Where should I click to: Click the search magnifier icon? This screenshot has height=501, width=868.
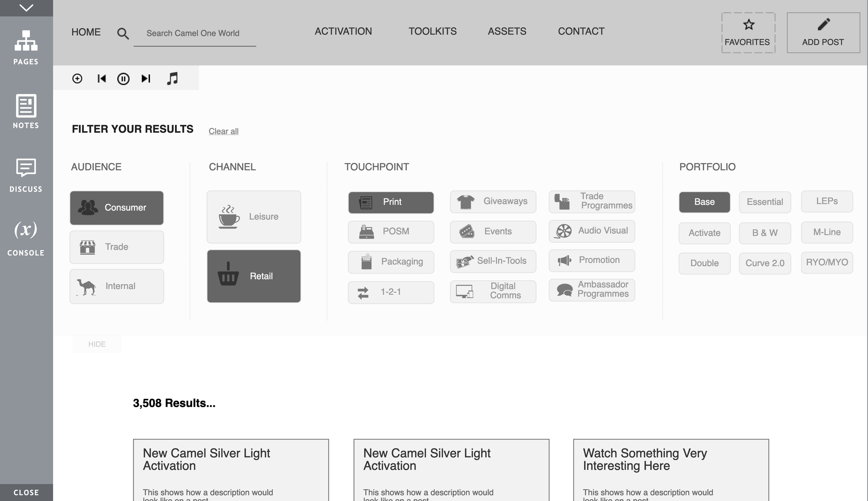(123, 34)
